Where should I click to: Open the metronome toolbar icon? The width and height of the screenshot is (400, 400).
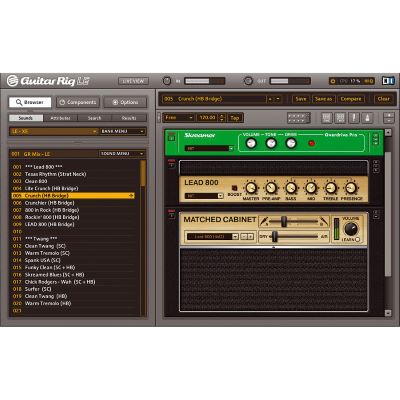pos(367,118)
